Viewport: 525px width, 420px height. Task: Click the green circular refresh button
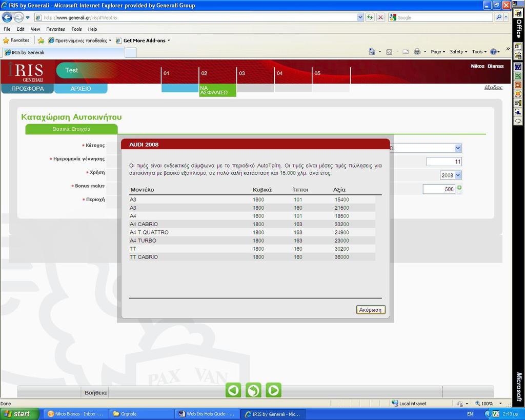click(x=253, y=390)
